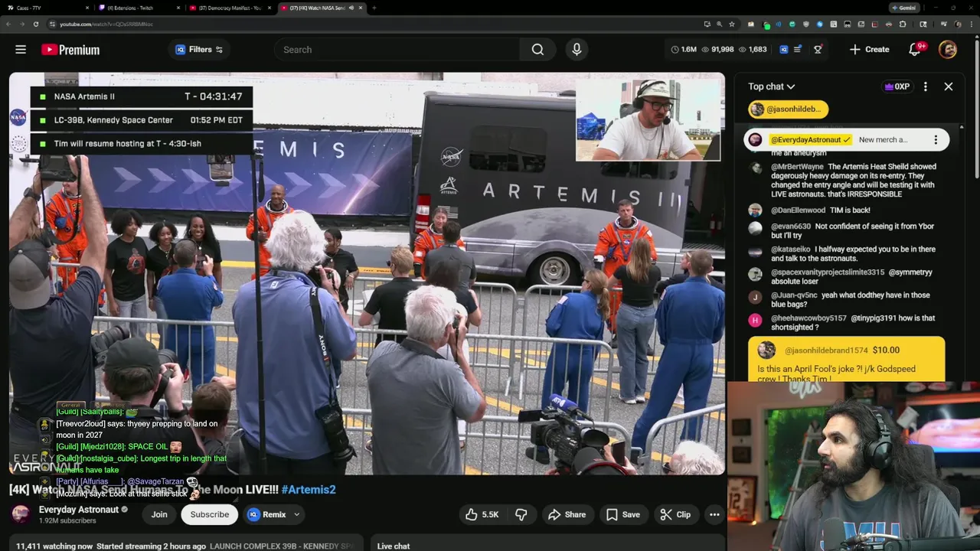Run search with the magnifier button
Screen dimensions: 980x551
tap(537, 50)
